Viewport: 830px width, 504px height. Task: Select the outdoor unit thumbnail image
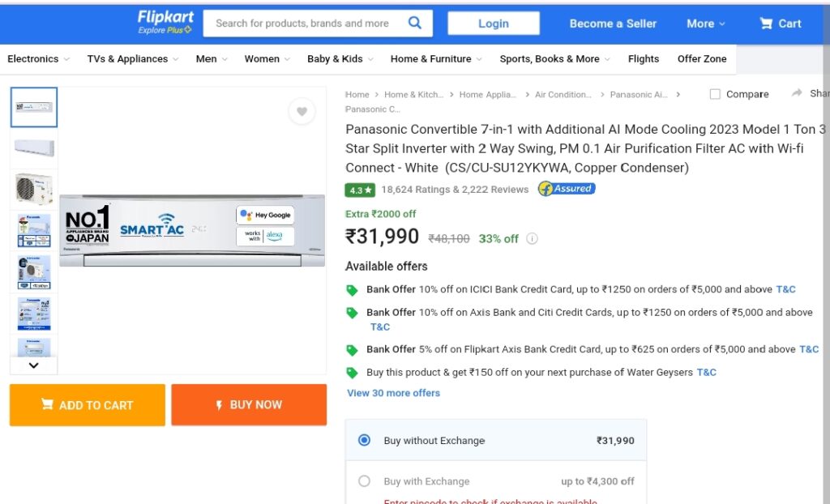point(34,190)
